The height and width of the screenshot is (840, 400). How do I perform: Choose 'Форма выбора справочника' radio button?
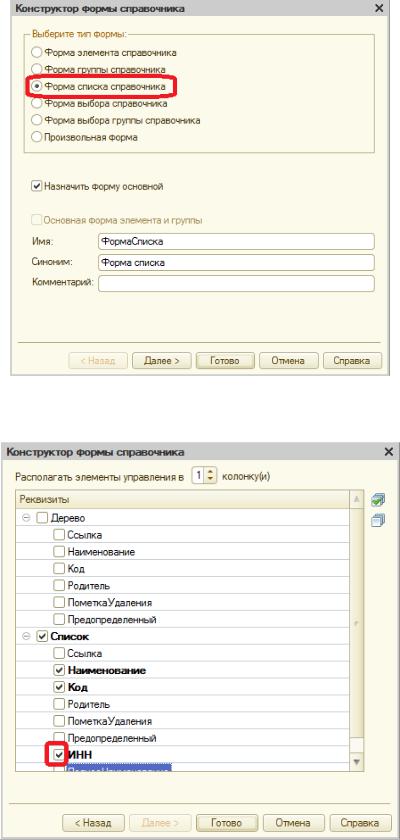[36, 103]
